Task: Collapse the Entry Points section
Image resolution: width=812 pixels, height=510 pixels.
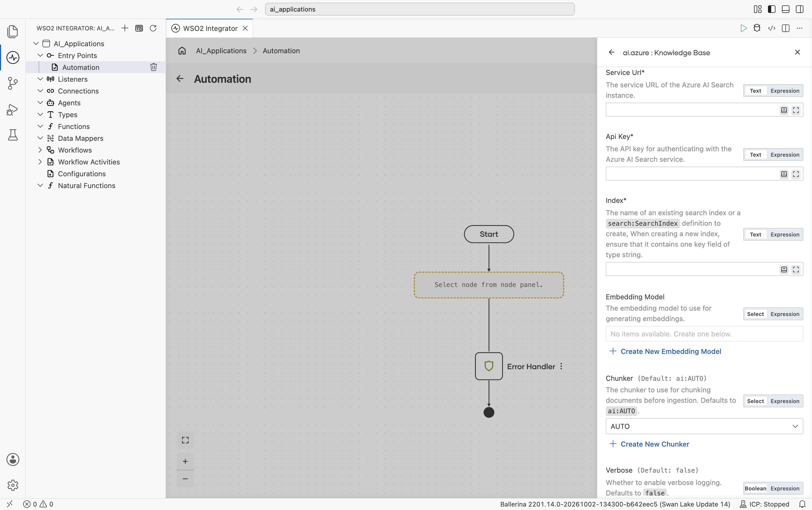Action: (40, 55)
